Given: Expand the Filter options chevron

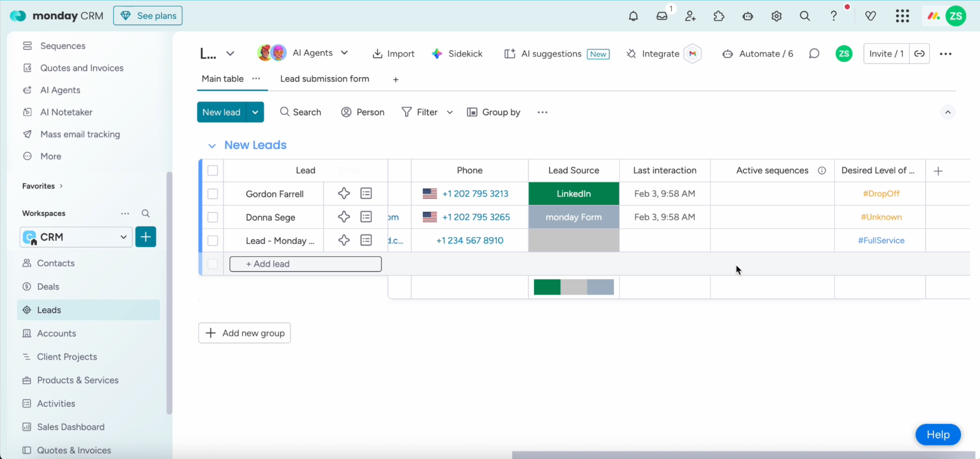Looking at the screenshot, I should click(x=450, y=112).
